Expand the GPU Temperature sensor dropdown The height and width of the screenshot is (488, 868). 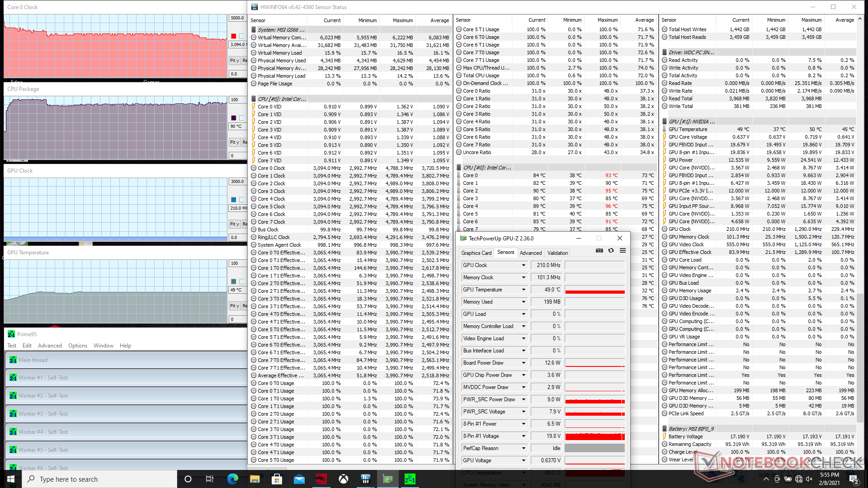click(524, 290)
